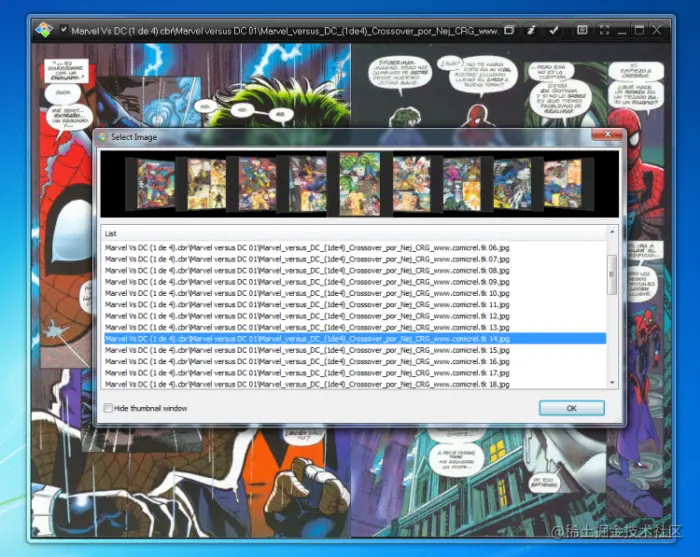700x557 pixels.
Task: Select the ninth, last thumbnail in the strip
Action: (x=562, y=183)
